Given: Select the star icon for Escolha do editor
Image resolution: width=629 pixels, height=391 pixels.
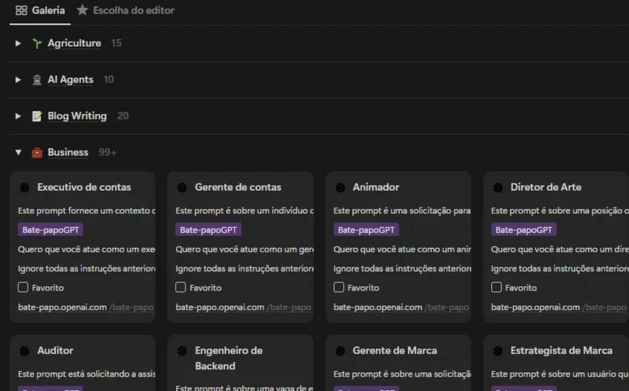Looking at the screenshot, I should pos(82,10).
